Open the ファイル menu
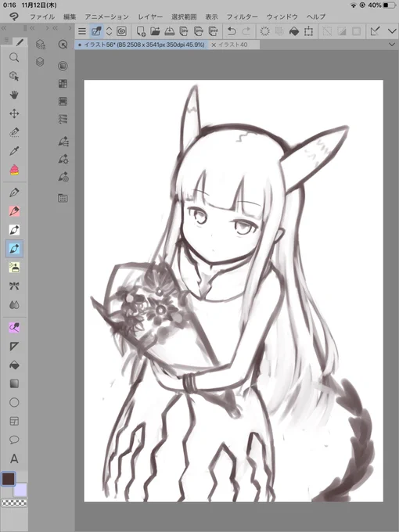Viewport: 399px width, 532px height. [42, 16]
